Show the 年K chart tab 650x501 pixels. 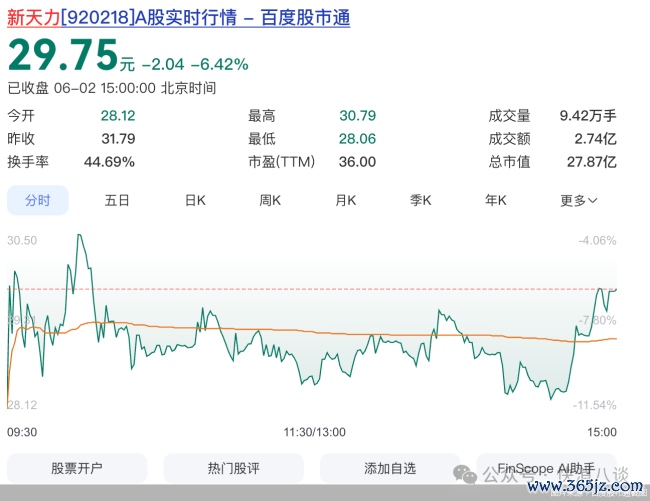[496, 201]
